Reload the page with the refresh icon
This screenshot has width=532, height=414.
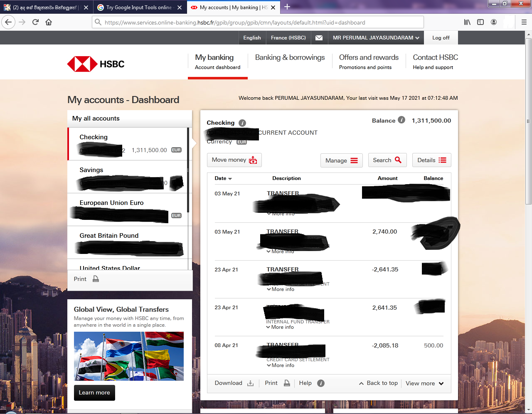(x=35, y=22)
